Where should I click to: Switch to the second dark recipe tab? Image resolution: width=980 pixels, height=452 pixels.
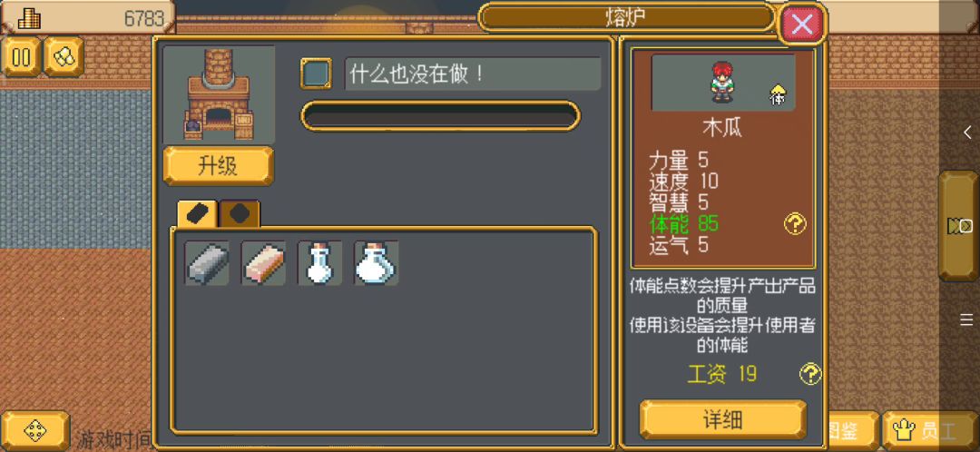(x=240, y=214)
